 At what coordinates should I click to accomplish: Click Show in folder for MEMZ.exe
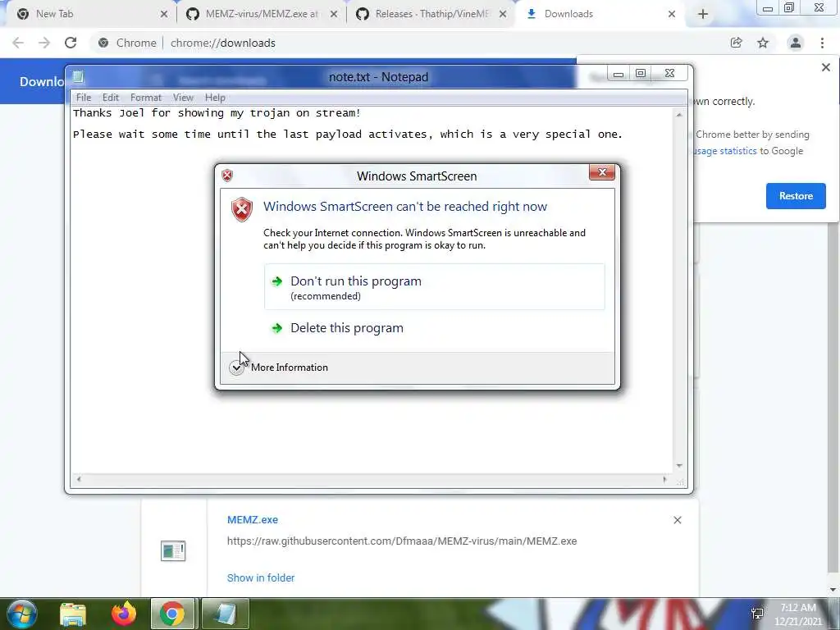(261, 577)
